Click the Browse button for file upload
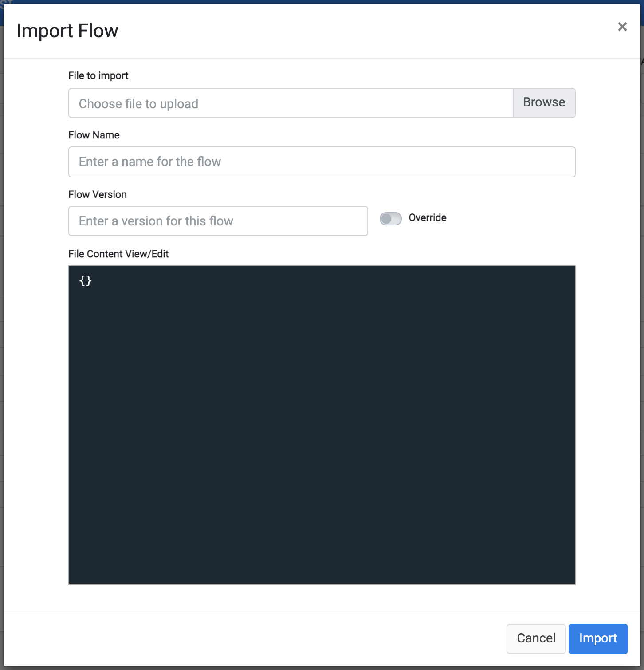This screenshot has height=670, width=644. (544, 102)
